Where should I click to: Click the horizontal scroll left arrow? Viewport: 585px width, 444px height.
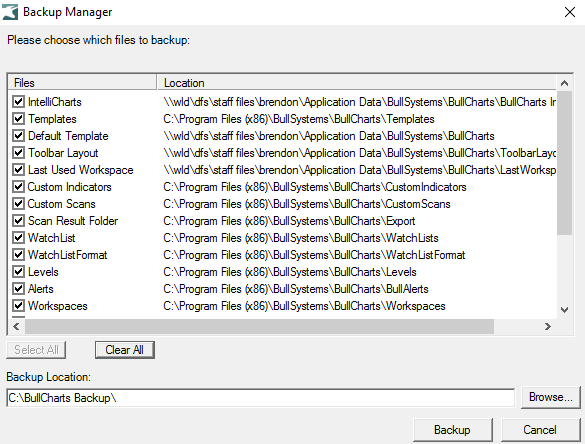(16, 326)
